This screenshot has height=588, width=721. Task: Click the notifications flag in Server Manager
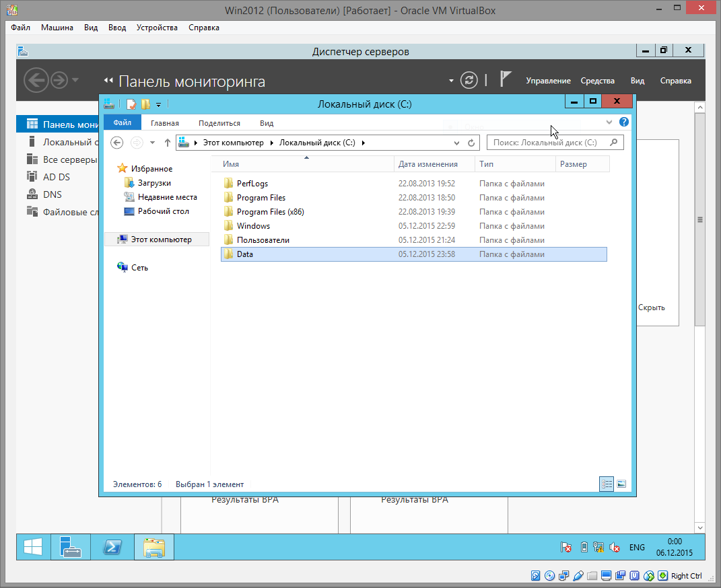pyautogui.click(x=506, y=79)
